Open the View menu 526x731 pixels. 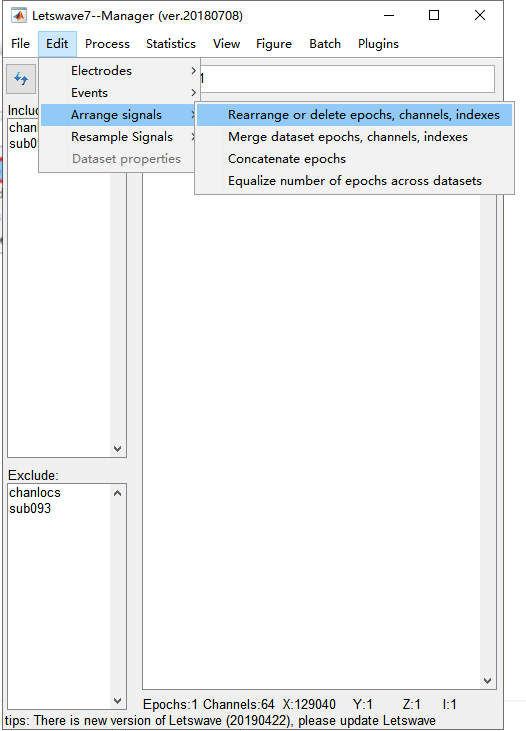[x=226, y=44]
